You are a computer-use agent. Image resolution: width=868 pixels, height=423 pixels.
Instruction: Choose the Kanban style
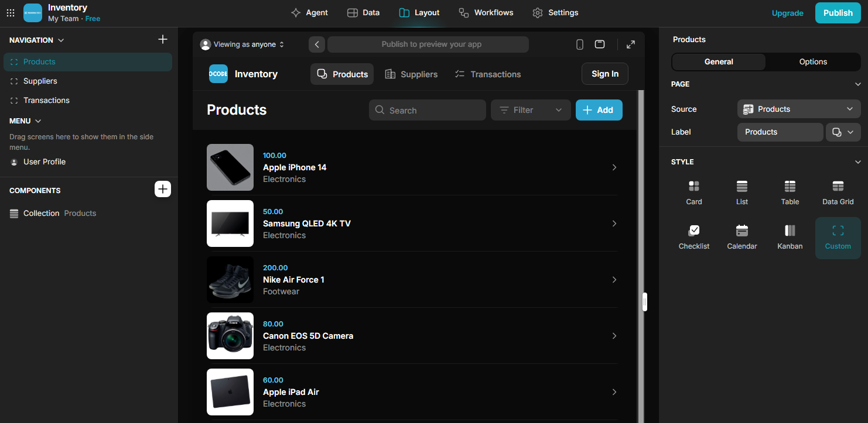tap(790, 238)
